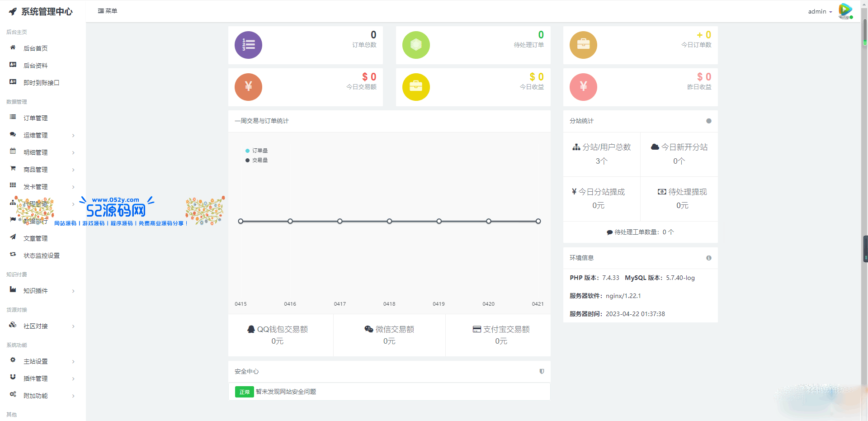Toggle the 订单量 legend series in chart
868x421 pixels.
coord(256,151)
